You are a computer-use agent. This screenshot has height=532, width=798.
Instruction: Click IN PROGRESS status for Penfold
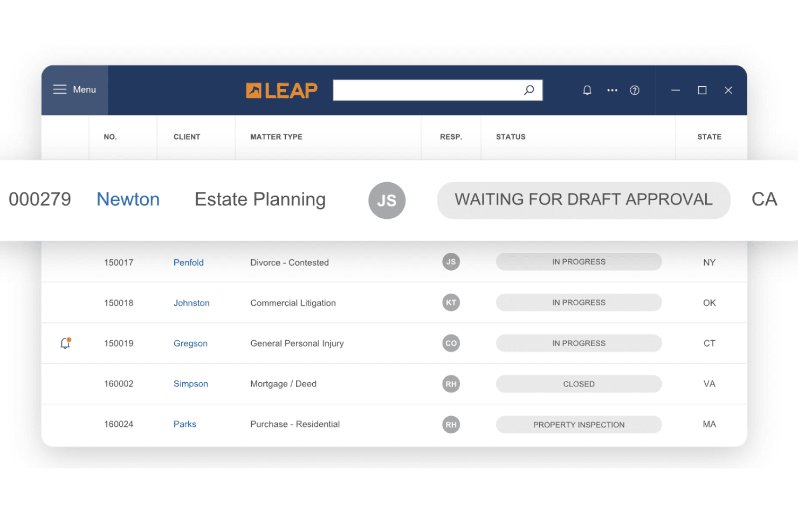(x=579, y=262)
